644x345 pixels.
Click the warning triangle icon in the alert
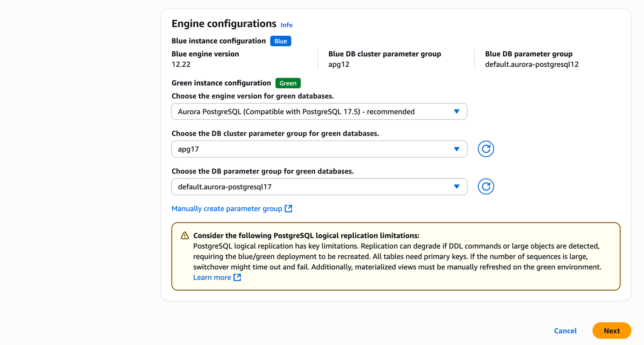pyautogui.click(x=185, y=236)
